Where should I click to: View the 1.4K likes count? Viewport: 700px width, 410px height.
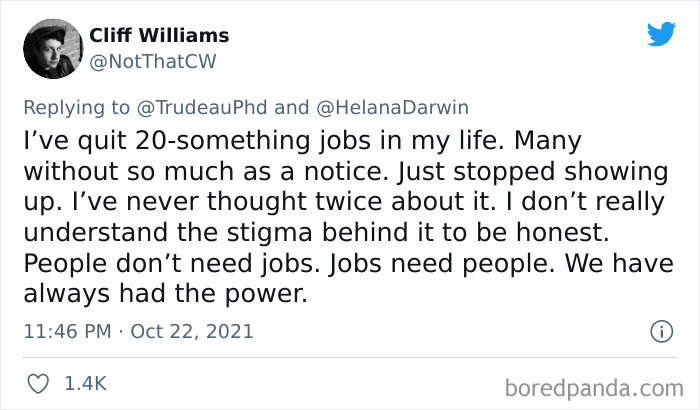pos(85,383)
